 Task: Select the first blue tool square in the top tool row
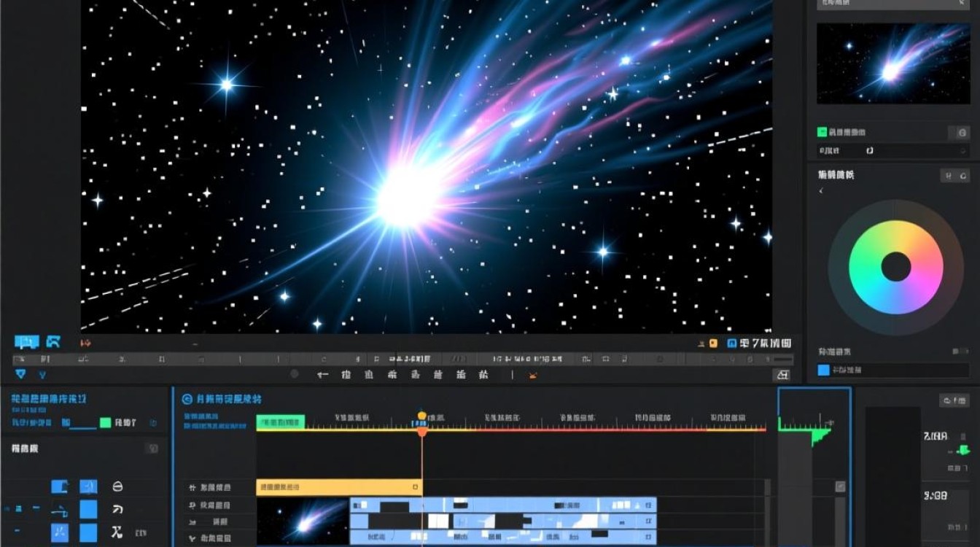pyautogui.click(x=59, y=486)
